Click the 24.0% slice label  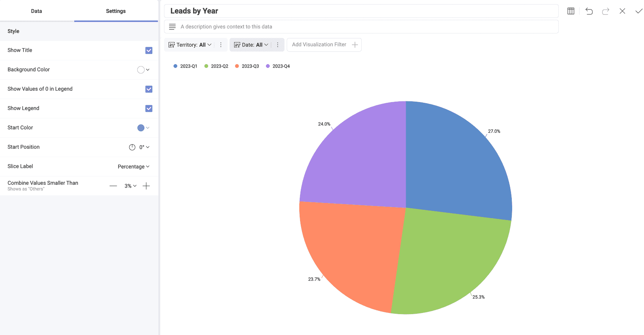pos(324,124)
